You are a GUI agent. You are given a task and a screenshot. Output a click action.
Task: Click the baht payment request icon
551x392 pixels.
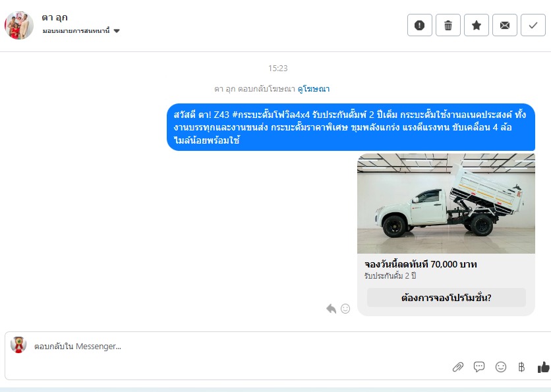521,367
